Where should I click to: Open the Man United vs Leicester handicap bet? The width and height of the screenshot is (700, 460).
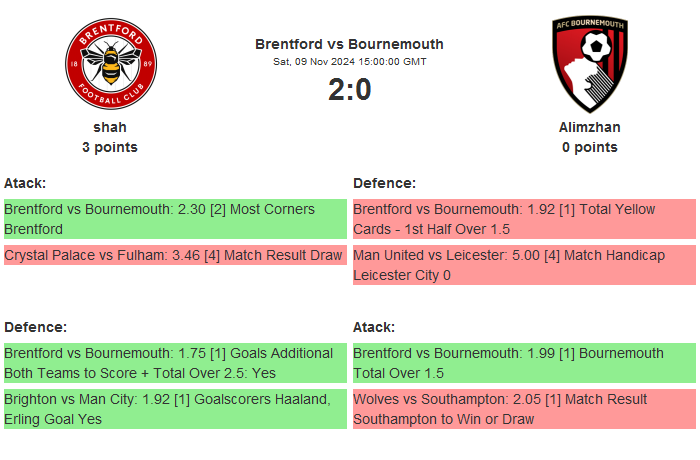pos(523,265)
